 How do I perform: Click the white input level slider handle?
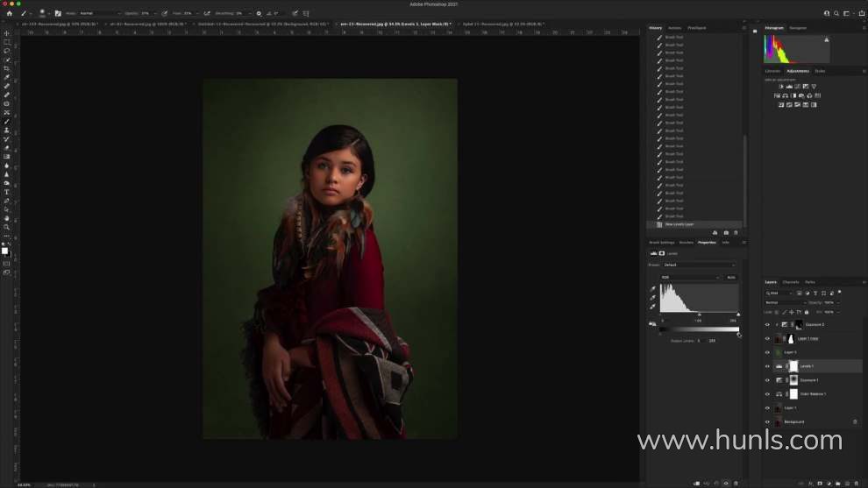tap(737, 315)
